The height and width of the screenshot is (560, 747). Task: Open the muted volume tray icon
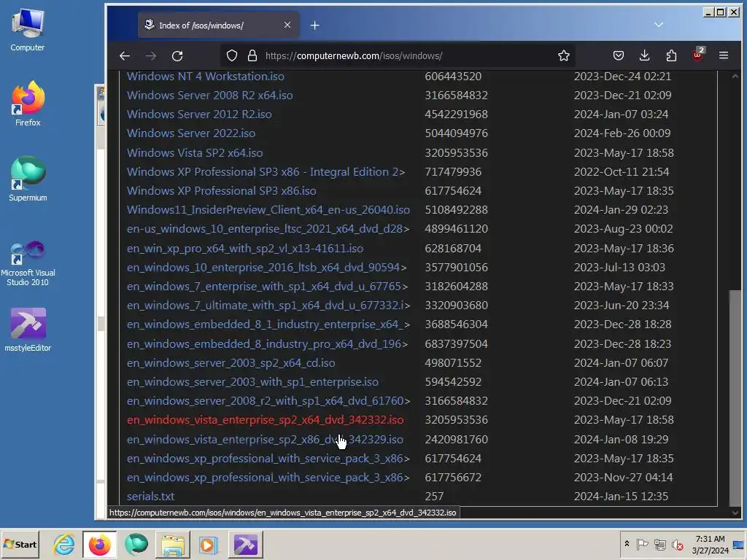point(677,544)
